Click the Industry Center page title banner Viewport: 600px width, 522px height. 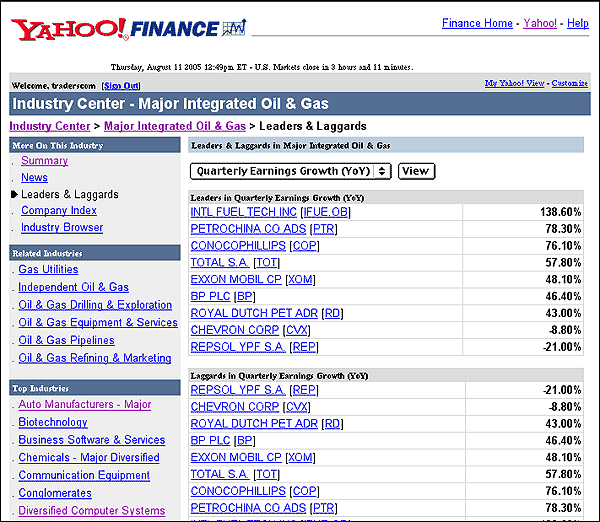(x=300, y=104)
